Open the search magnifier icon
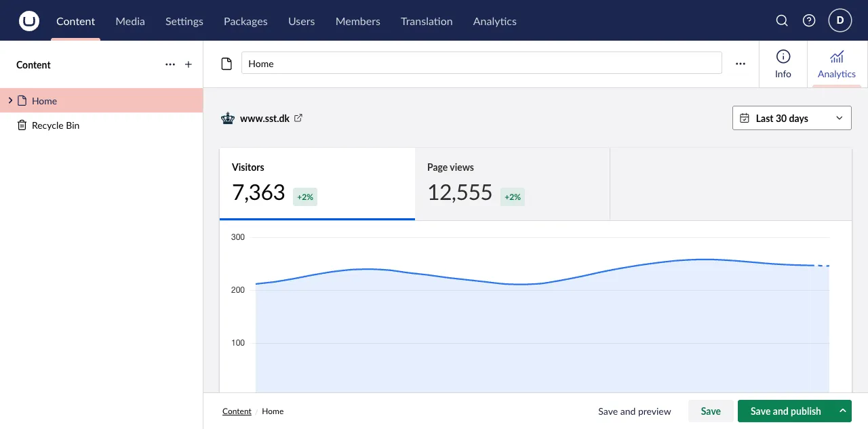Viewport: 868px width, 429px height. point(782,21)
